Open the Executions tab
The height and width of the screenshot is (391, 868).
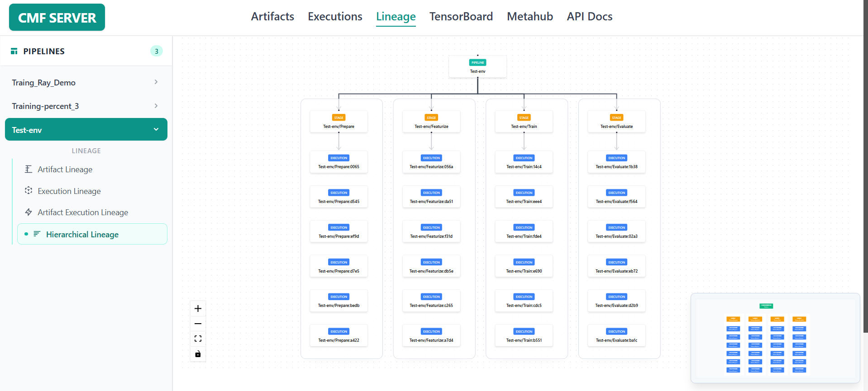click(335, 17)
